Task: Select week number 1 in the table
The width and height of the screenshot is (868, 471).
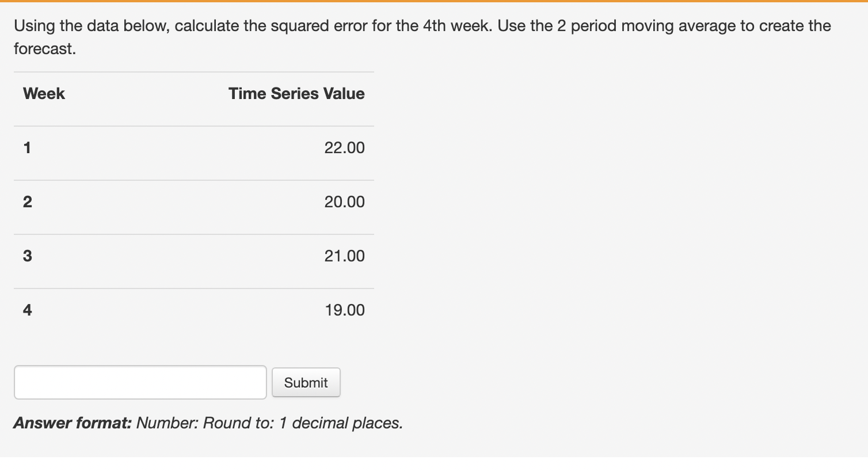Action: [26, 147]
